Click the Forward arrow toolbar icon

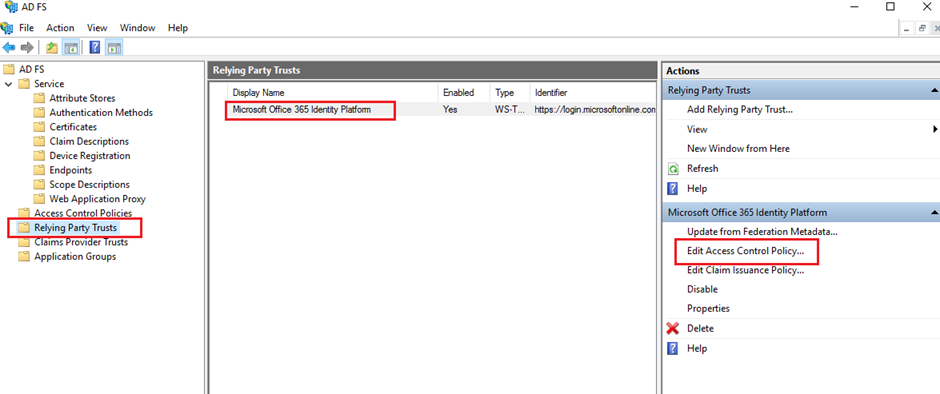[26, 47]
